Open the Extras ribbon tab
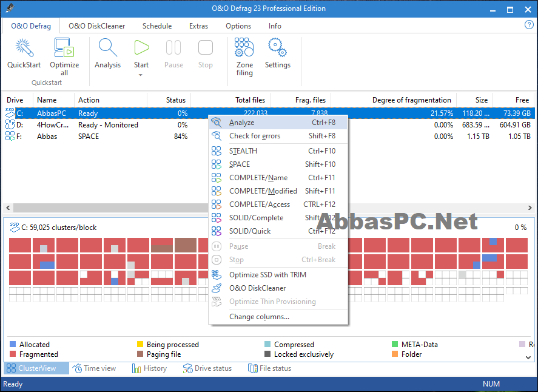The width and height of the screenshot is (538, 392). [199, 26]
